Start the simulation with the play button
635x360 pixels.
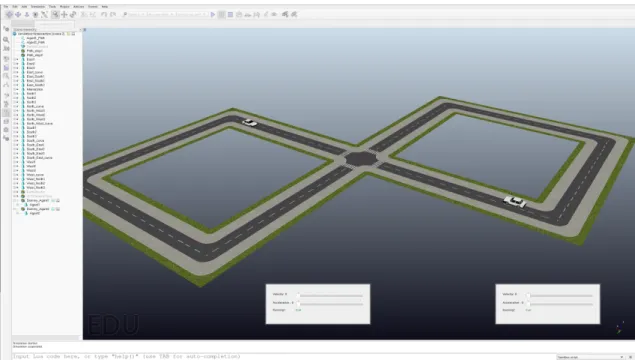(213, 15)
